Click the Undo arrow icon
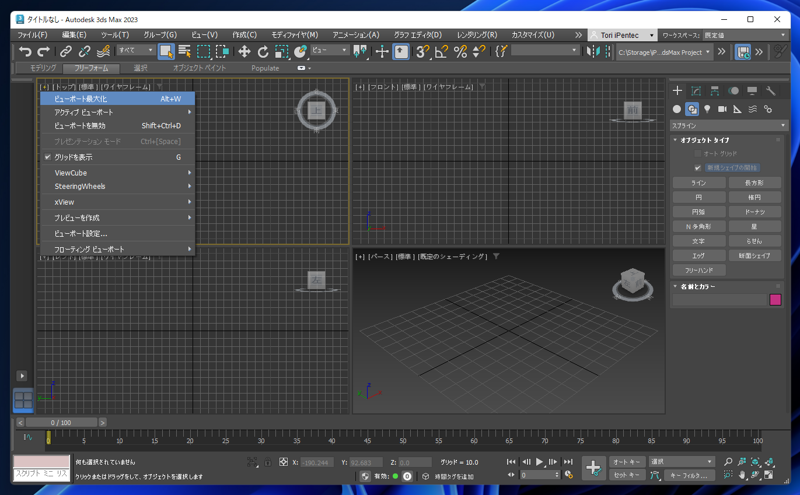The width and height of the screenshot is (800, 495). [24, 52]
